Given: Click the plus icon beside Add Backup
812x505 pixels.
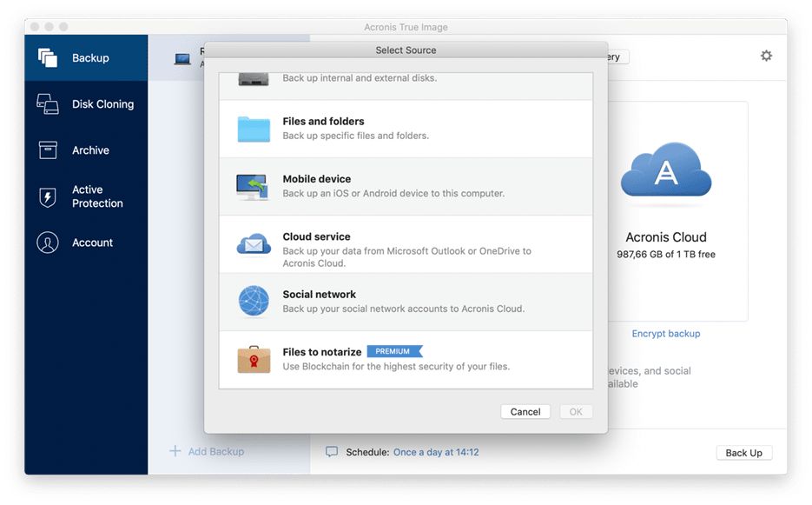Looking at the screenshot, I should pos(175,451).
